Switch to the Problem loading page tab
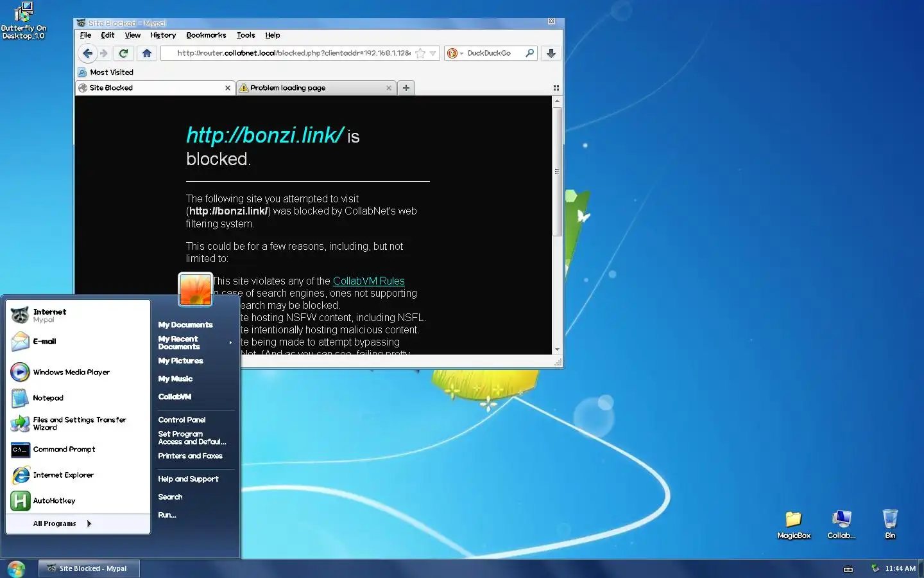This screenshot has width=924, height=578. coord(316,88)
